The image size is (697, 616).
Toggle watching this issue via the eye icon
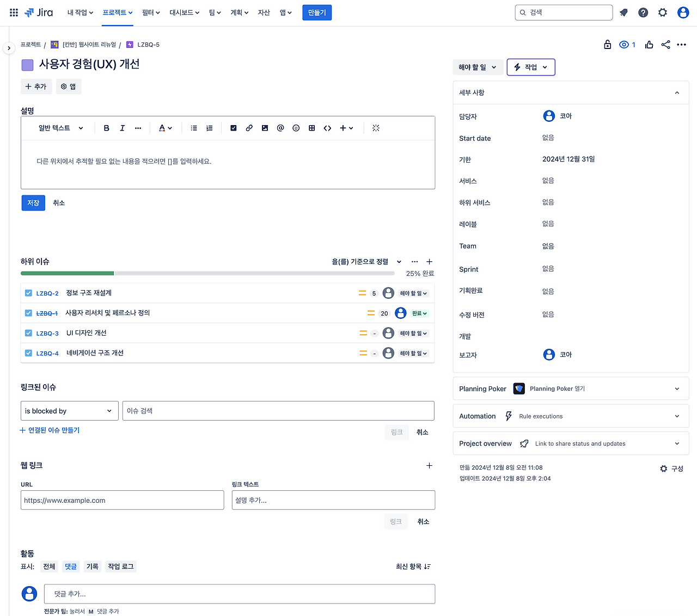(624, 45)
